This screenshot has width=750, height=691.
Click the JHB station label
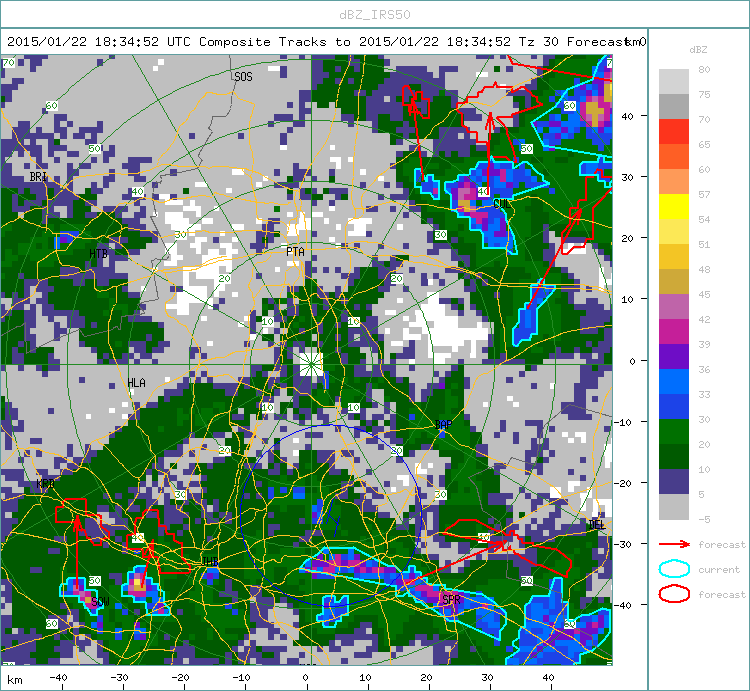coord(210,561)
